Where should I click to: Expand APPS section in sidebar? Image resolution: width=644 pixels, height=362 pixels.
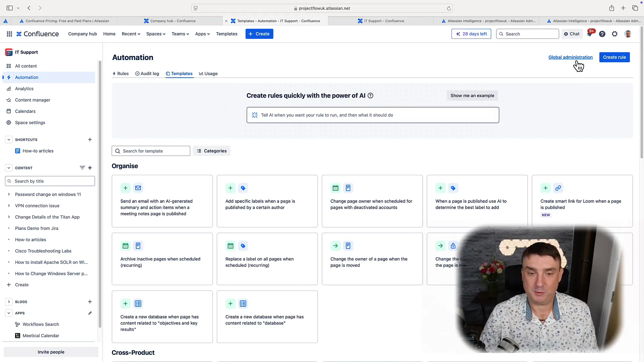(x=9, y=313)
